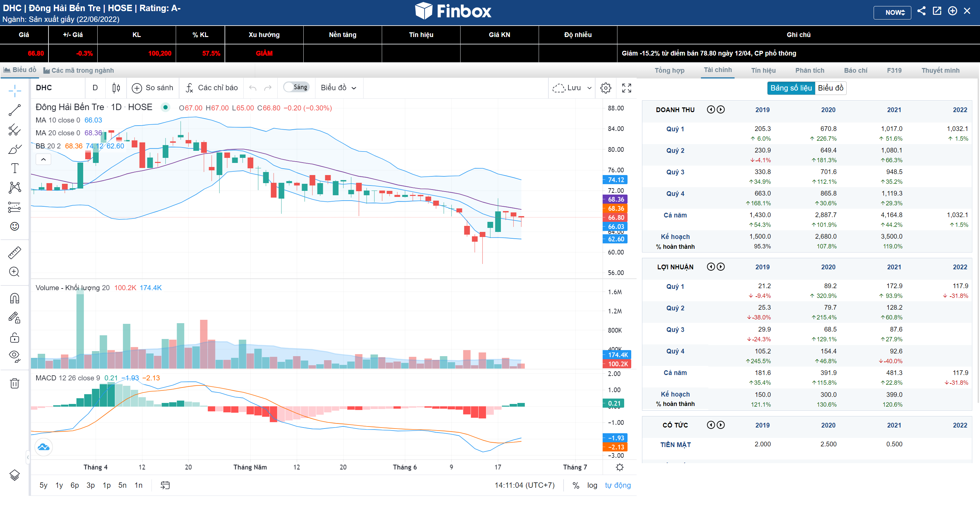Select the ruler measure tool
This screenshot has height=511, width=980.
pos(14,253)
